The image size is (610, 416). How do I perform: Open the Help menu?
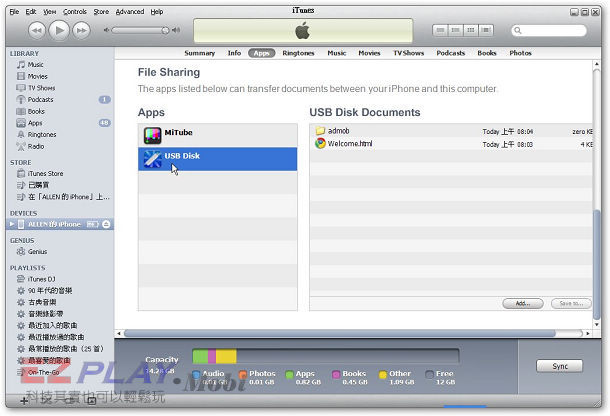(157, 12)
